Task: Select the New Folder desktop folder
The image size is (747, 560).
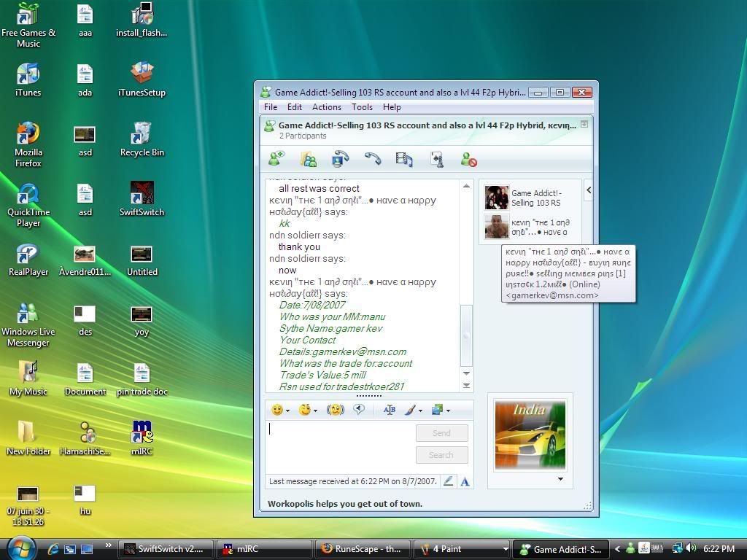Action: (x=28, y=438)
